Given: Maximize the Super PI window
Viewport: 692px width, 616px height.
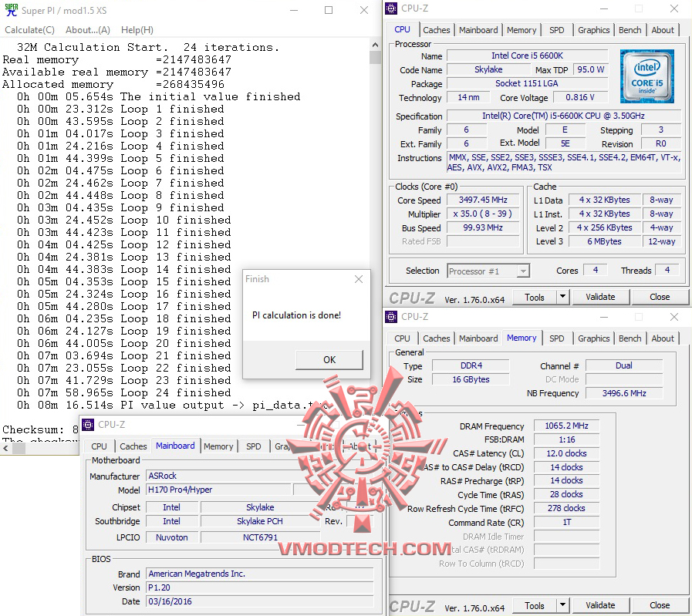Looking at the screenshot, I should (x=329, y=10).
